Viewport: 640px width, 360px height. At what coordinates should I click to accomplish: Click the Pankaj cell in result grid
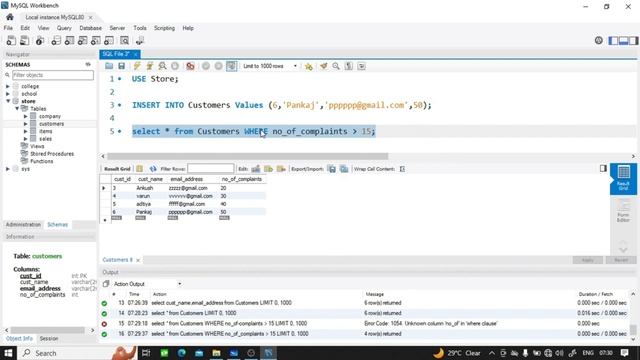pyautogui.click(x=144, y=212)
